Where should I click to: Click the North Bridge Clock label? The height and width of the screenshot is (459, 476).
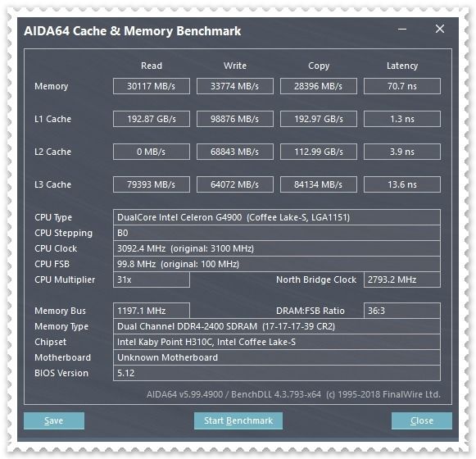[316, 279]
